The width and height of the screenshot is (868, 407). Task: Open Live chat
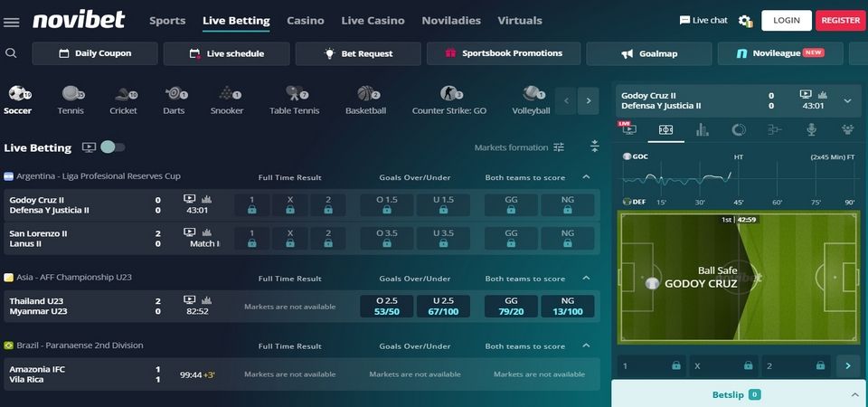703,21
